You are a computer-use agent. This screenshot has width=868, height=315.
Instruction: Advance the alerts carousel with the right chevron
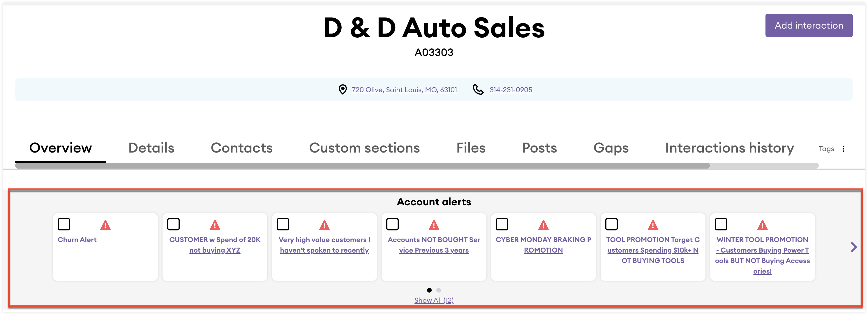tap(853, 247)
